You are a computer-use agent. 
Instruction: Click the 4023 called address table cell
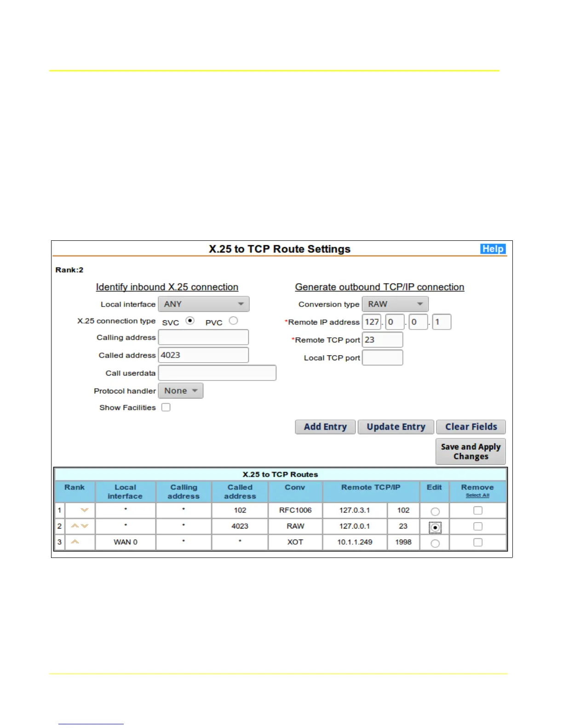[240, 526]
